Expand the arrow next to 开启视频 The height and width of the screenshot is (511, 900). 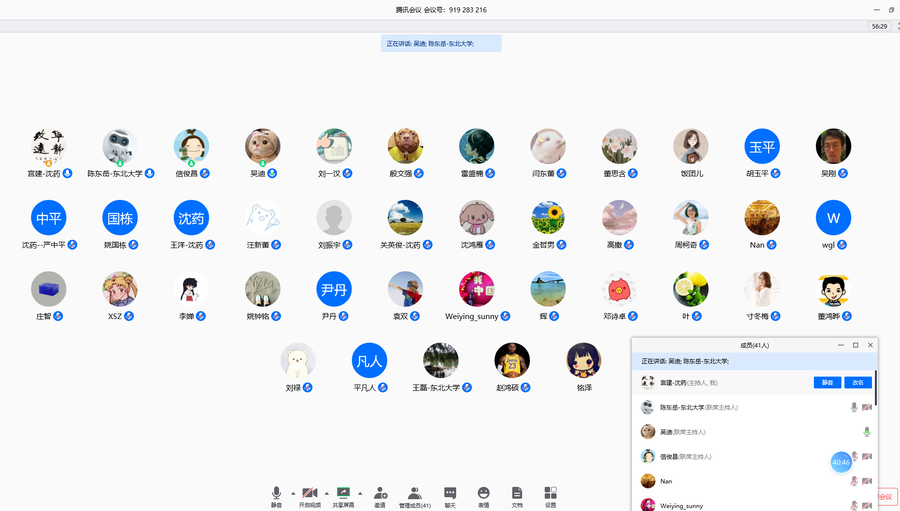pyautogui.click(x=326, y=493)
